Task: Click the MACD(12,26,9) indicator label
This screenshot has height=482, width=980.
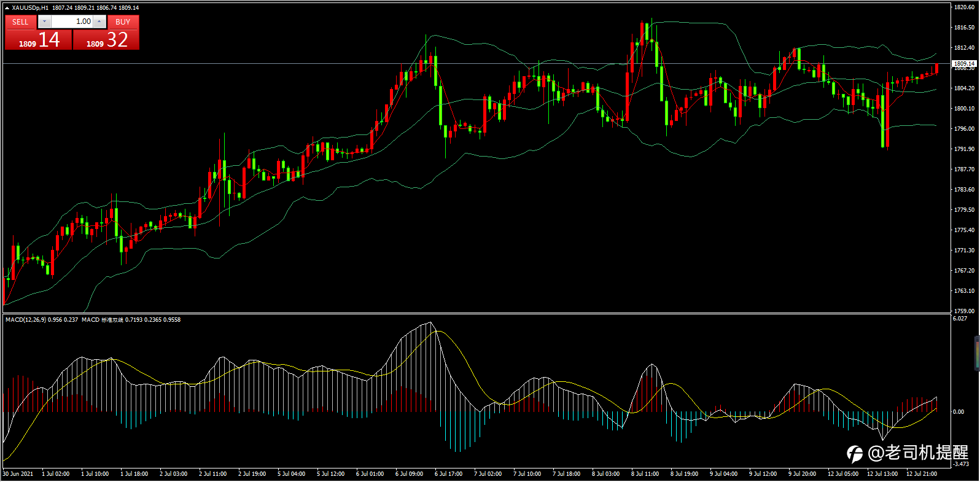Action: pos(25,320)
